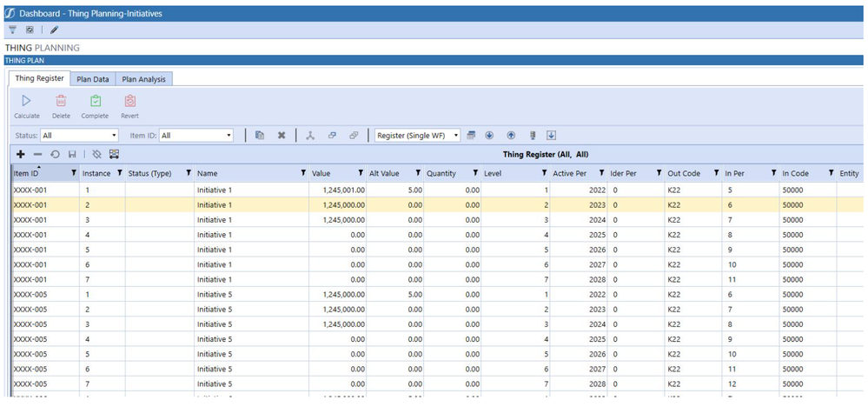
Task: Click the single overlapping-windows icon after hierarchy icon
Action: (x=332, y=135)
